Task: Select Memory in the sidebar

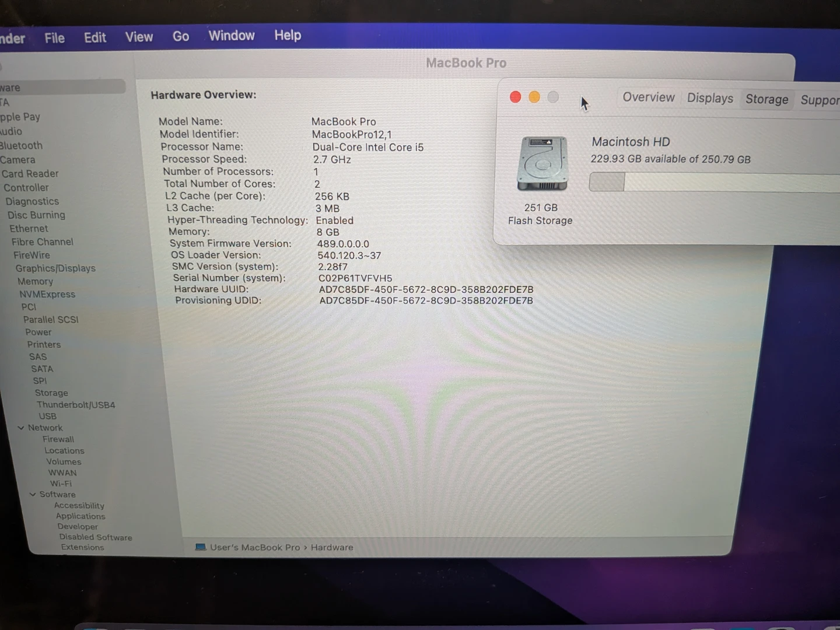Action: (x=35, y=281)
